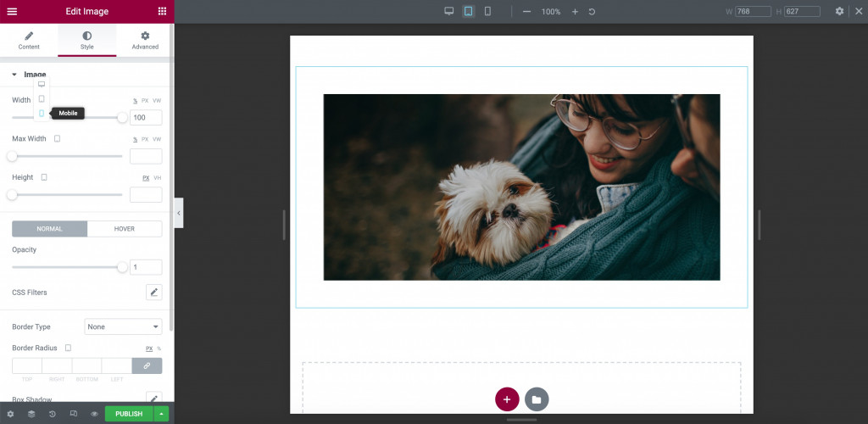
Task: Switch to the Style tab
Action: coord(87,41)
